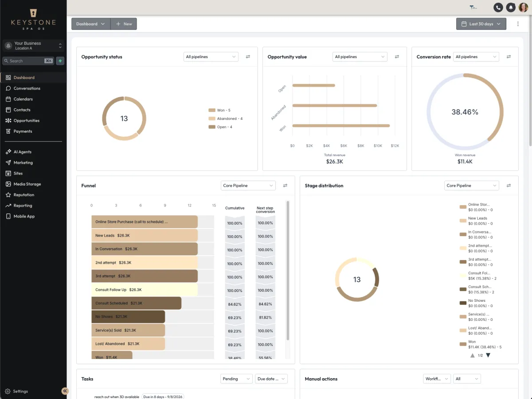Open Tasks Pending status dropdown
Viewport: 532px width, 399px height.
click(x=236, y=379)
